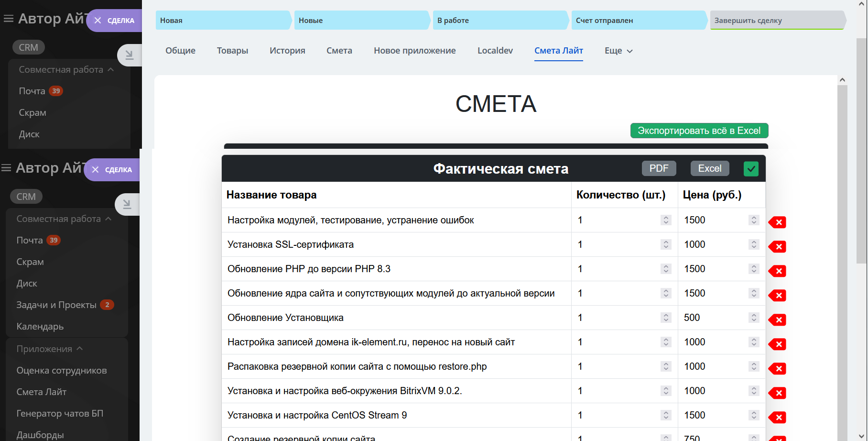Image resolution: width=868 pixels, height=441 pixels.
Task: Open 'Календарь' in the sidebar
Action: point(40,326)
